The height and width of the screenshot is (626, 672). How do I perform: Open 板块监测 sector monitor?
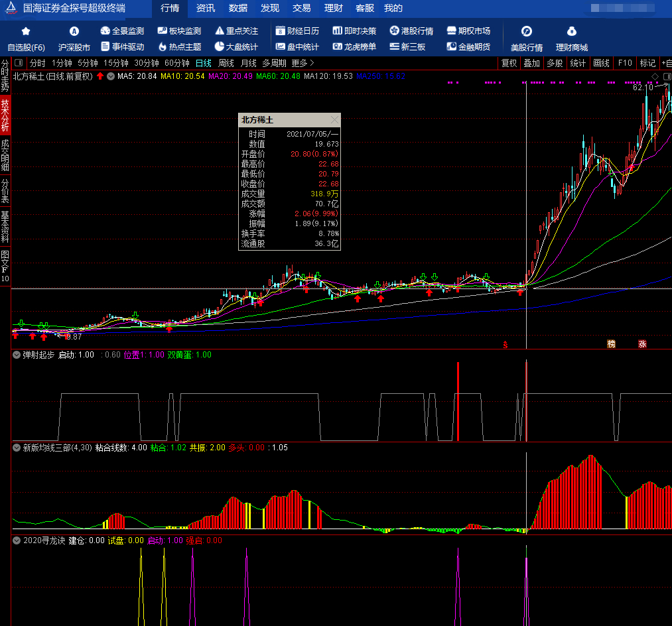click(179, 31)
